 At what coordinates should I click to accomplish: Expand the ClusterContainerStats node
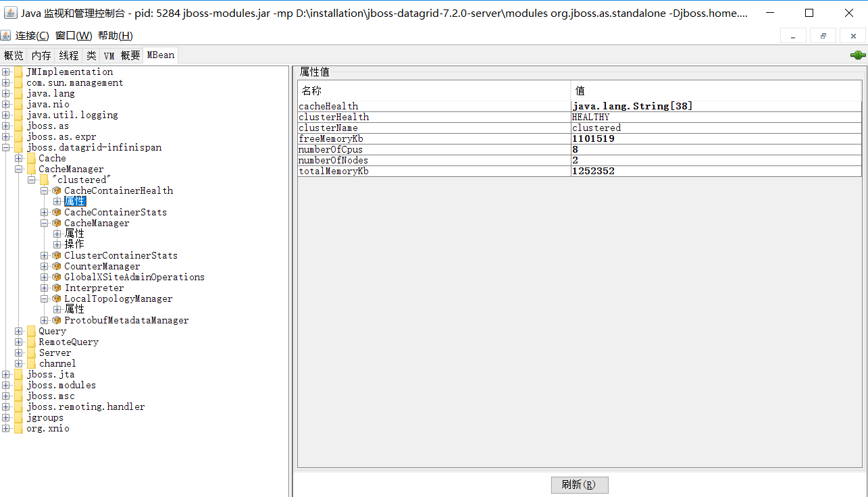pos(45,256)
